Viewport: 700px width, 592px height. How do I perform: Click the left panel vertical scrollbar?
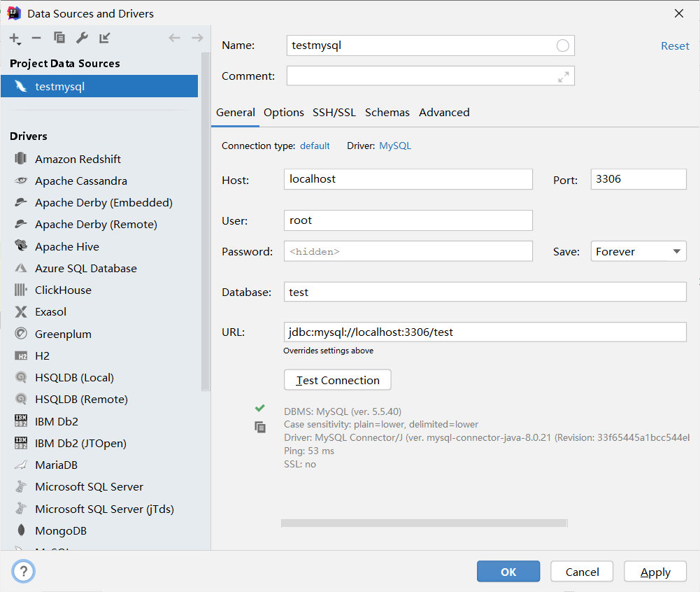click(x=206, y=222)
